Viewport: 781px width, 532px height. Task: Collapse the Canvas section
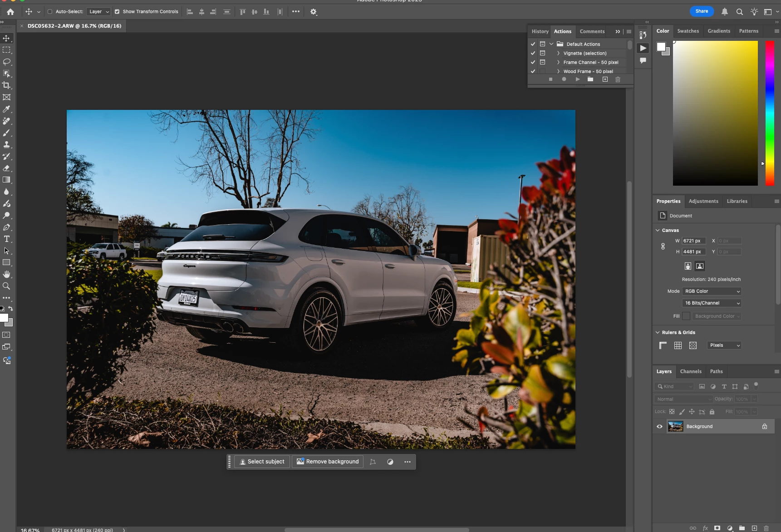[x=658, y=230]
